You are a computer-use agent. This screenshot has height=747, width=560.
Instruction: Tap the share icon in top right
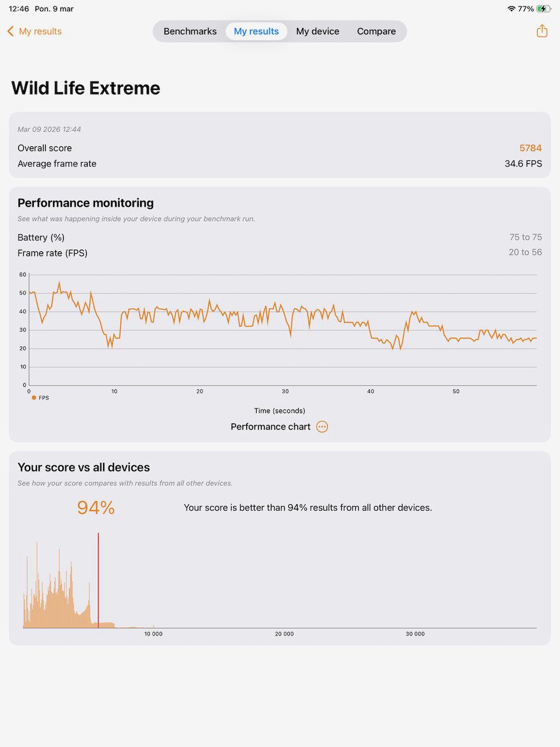pyautogui.click(x=542, y=31)
